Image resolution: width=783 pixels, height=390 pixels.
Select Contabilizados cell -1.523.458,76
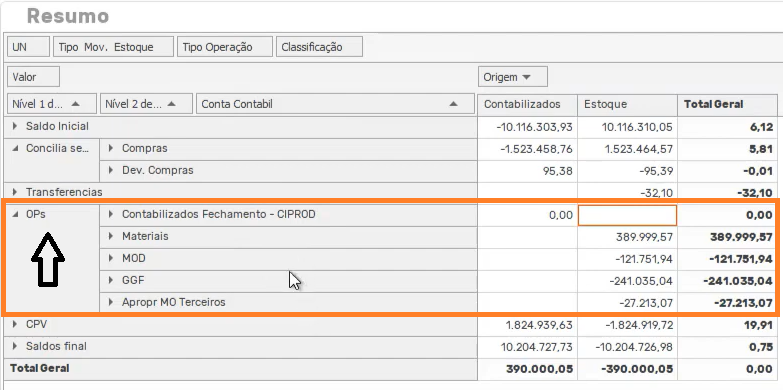[x=527, y=149]
